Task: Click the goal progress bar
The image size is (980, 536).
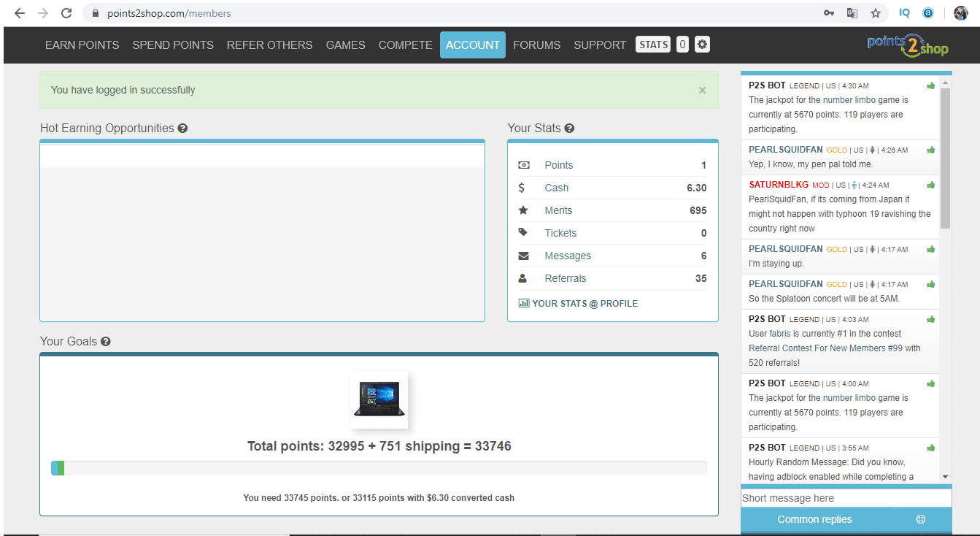Action: (x=379, y=468)
